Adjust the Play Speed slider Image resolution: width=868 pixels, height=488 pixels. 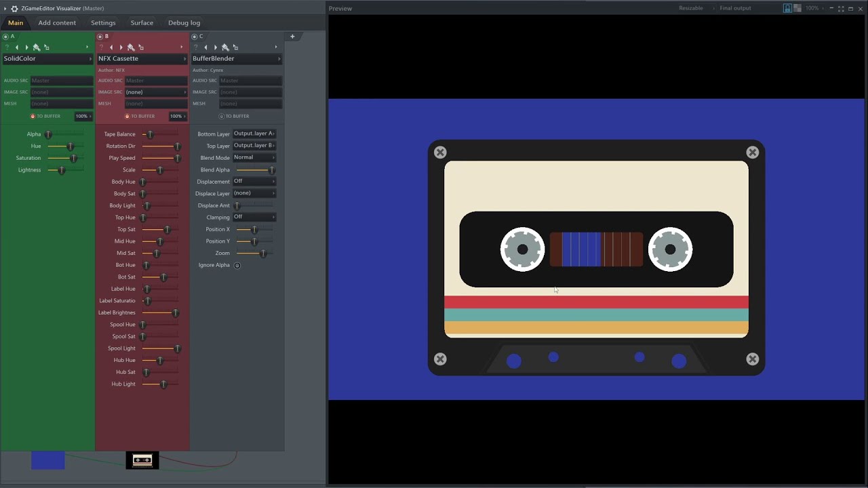pos(161,158)
